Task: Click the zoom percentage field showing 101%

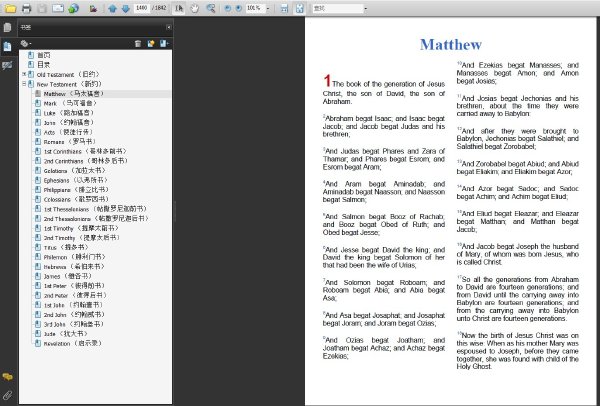Action: click(x=254, y=8)
